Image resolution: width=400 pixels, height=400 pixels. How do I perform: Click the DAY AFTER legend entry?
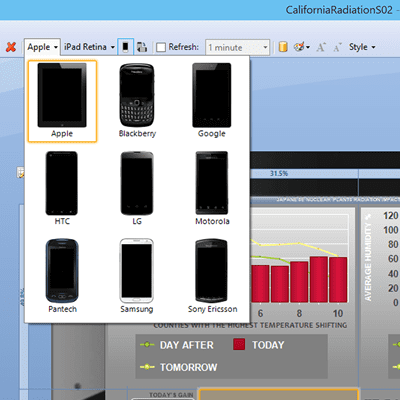point(177,345)
